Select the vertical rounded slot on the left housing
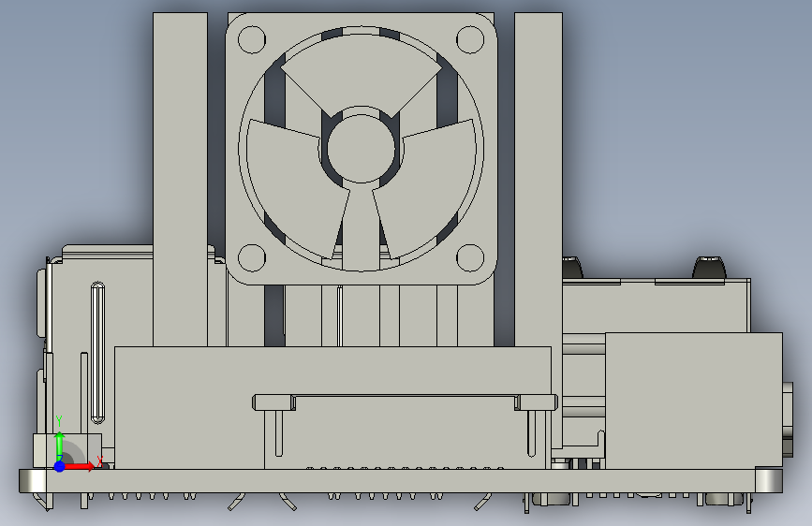 pos(97,353)
